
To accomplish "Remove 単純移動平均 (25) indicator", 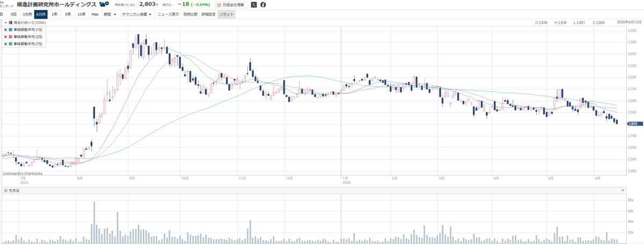I will pyautogui.click(x=5, y=36).
